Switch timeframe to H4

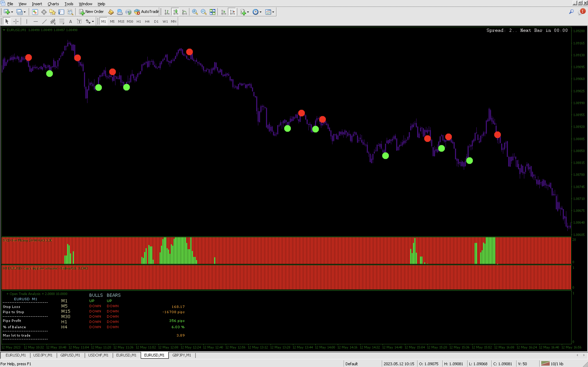pyautogui.click(x=147, y=22)
